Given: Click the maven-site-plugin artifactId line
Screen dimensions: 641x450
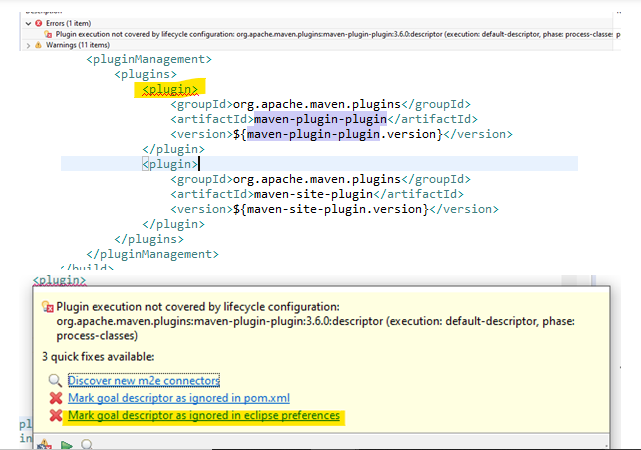Looking at the screenshot, I should (317, 194).
